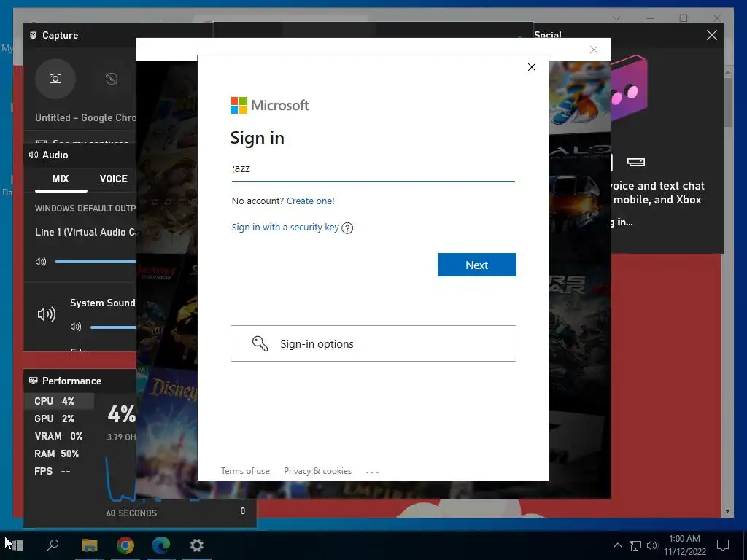Open Microsoft Edge from the taskbar
The width and height of the screenshot is (747, 560).
(x=161, y=545)
